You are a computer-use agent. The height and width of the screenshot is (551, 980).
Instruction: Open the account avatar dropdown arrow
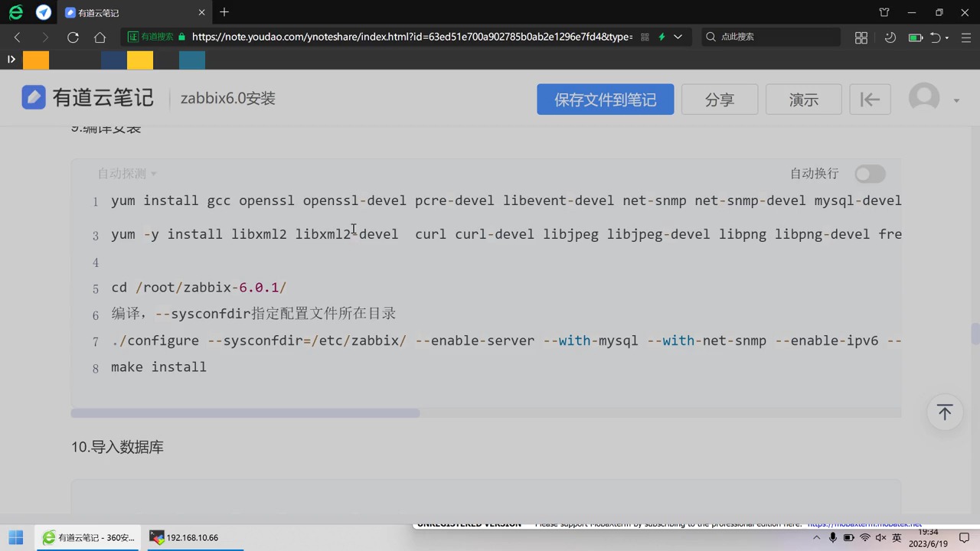coord(955,99)
